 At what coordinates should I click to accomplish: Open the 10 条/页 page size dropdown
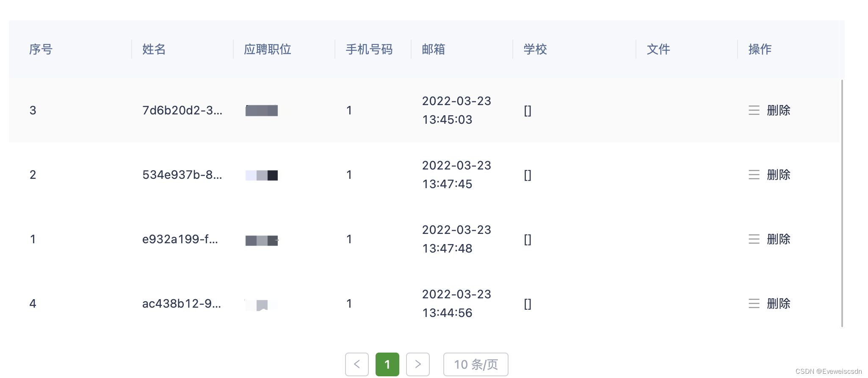tap(475, 364)
